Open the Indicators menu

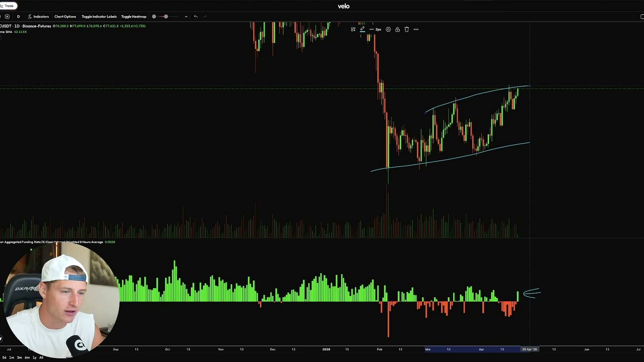tap(38, 16)
